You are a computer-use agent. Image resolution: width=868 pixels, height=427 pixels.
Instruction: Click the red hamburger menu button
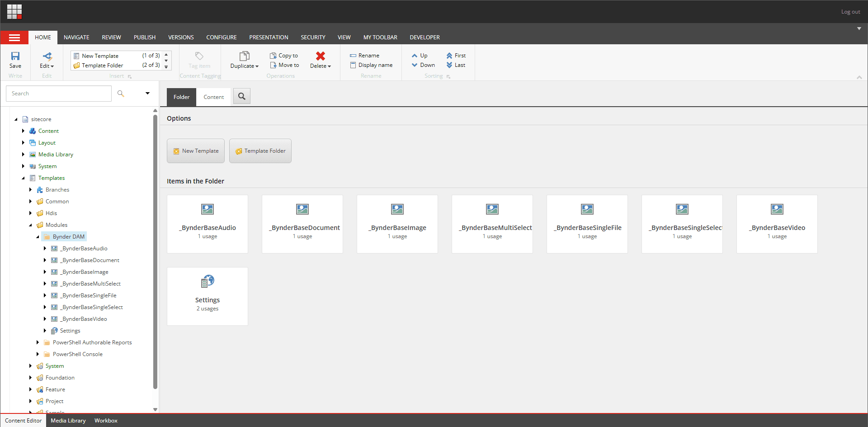tap(14, 38)
